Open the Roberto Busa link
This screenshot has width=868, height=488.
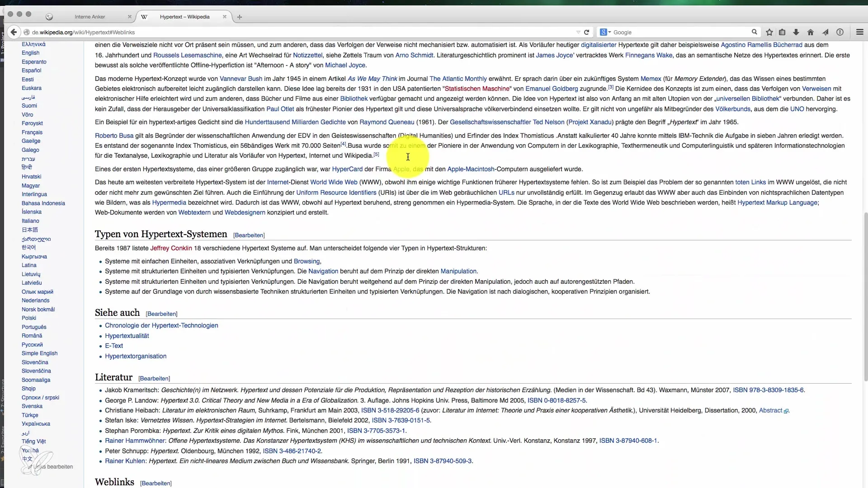(114, 136)
